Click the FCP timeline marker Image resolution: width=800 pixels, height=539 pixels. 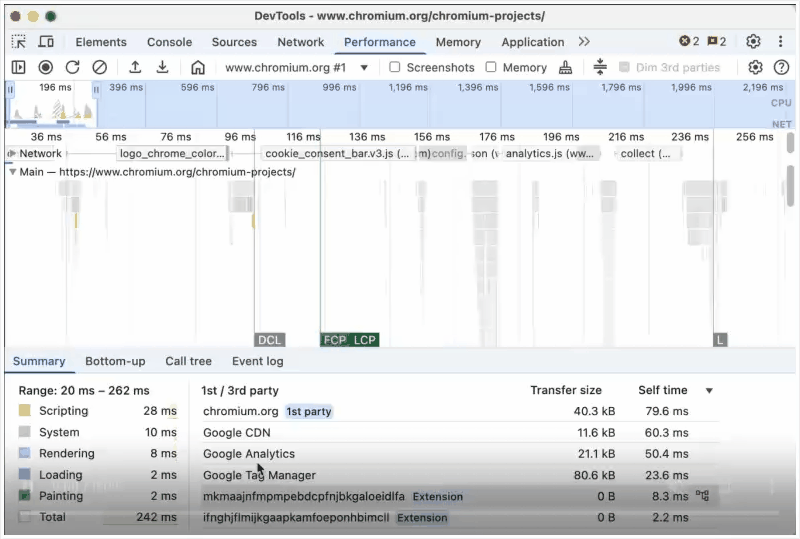[x=335, y=340]
